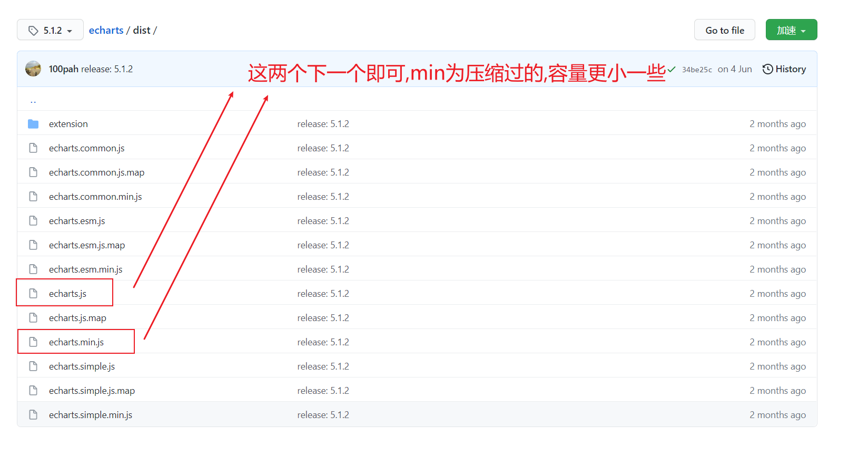Open echarts.esm.js file

(x=77, y=221)
